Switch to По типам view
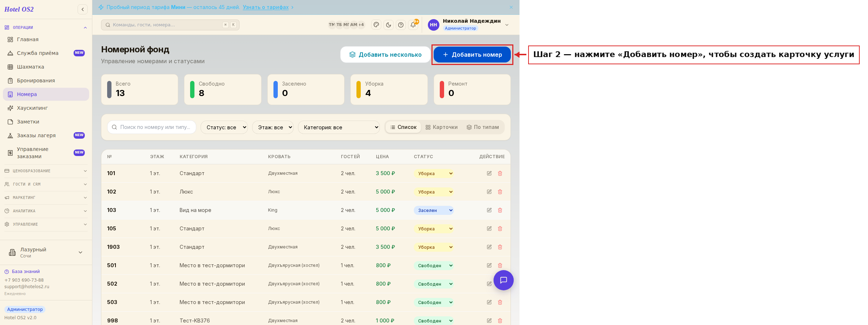The image size is (868, 325). pyautogui.click(x=483, y=127)
